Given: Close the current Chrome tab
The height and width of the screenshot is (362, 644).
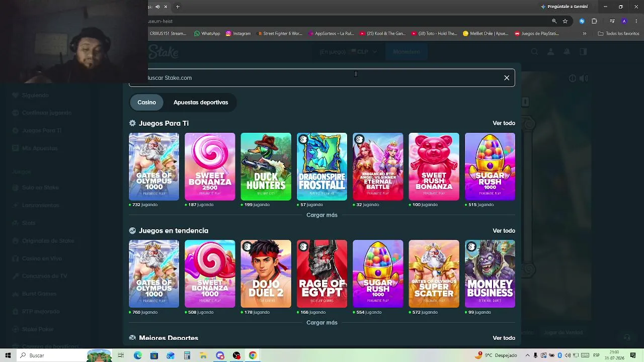Looking at the screenshot, I should (x=166, y=7).
